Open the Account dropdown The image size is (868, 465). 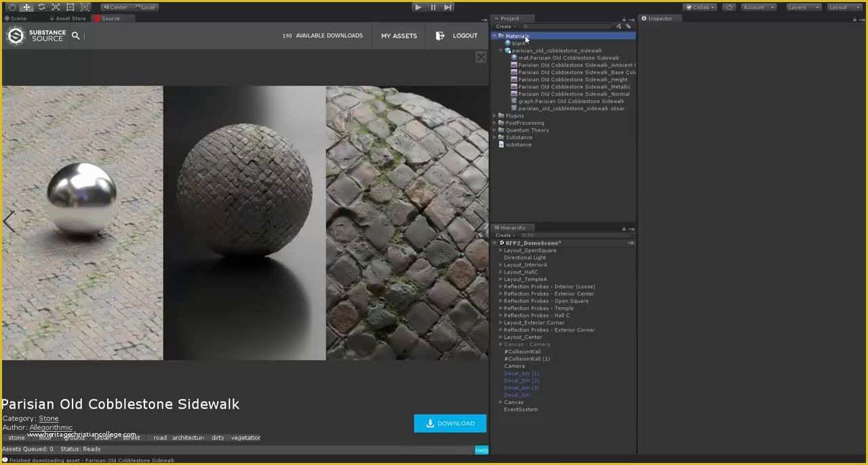[x=757, y=7]
